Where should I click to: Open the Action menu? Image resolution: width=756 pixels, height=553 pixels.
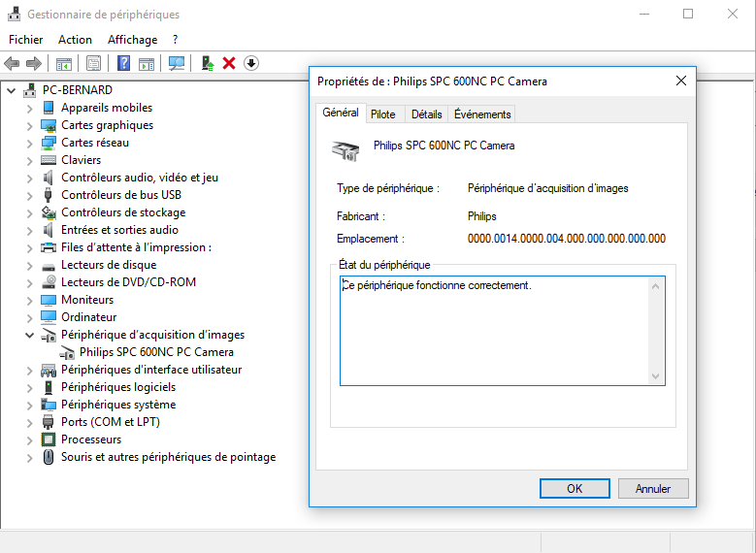point(76,40)
